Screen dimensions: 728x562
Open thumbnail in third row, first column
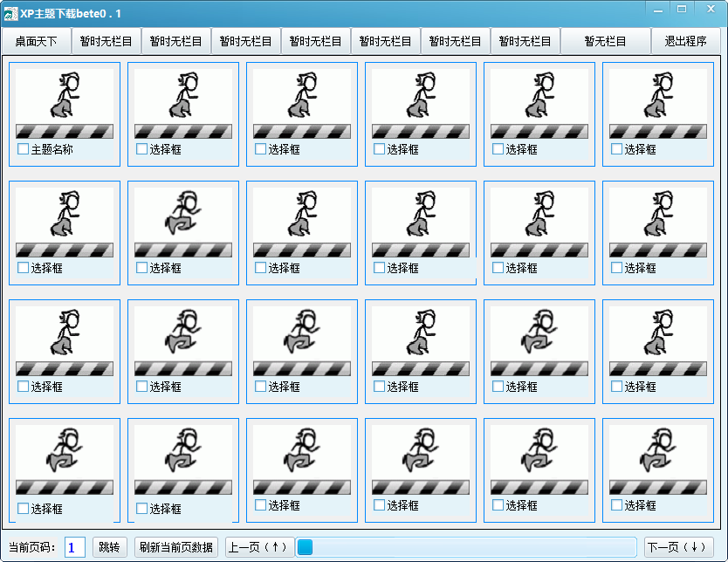click(x=65, y=341)
